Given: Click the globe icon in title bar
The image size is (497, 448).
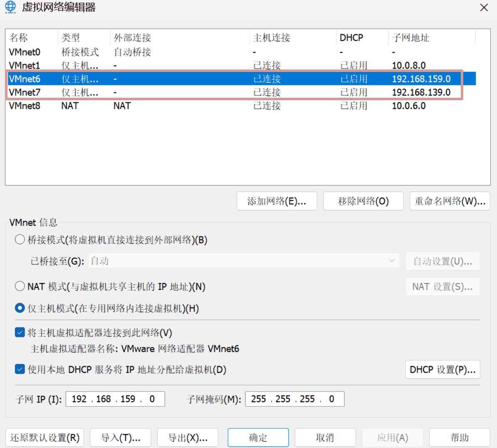Looking at the screenshot, I should click(10, 7).
